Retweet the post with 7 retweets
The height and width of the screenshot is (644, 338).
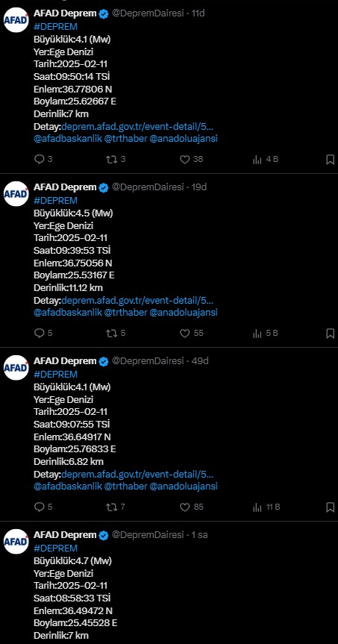pos(116,507)
